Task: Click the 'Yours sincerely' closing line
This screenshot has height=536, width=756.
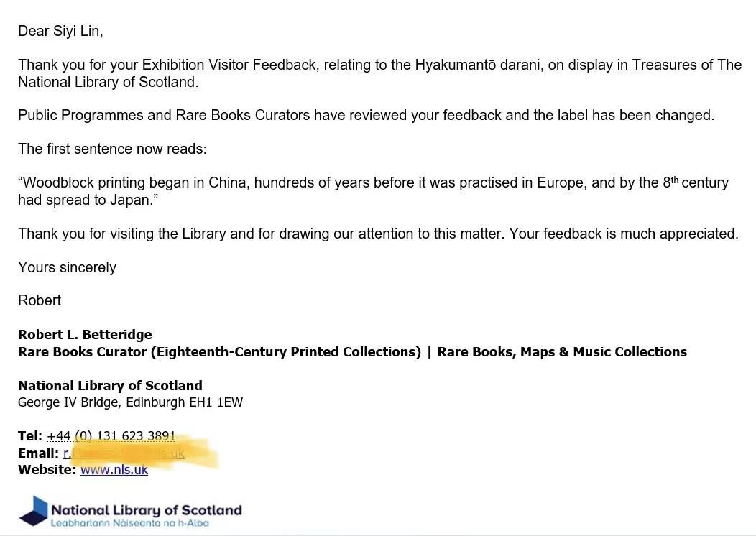Action: (67, 267)
